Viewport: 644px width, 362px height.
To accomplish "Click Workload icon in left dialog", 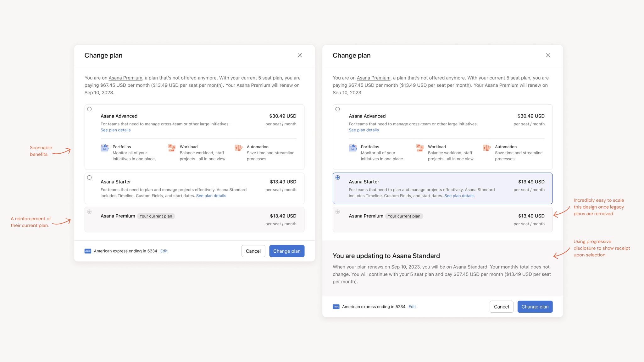I will 172,148.
